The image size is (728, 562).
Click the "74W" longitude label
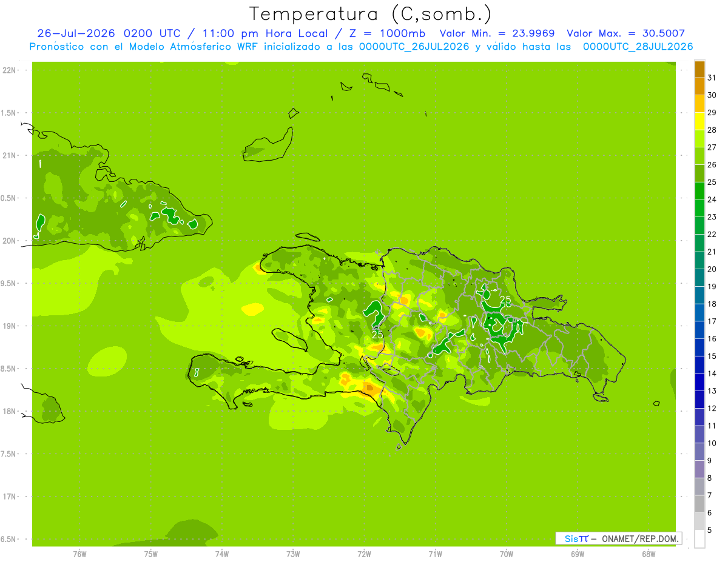(222, 554)
